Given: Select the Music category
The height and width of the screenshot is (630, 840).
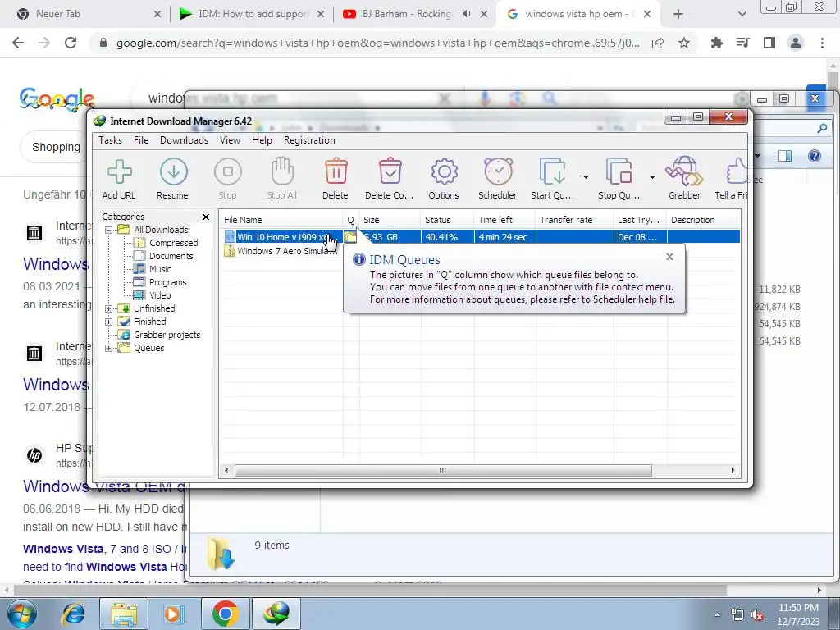Looking at the screenshot, I should 160,269.
